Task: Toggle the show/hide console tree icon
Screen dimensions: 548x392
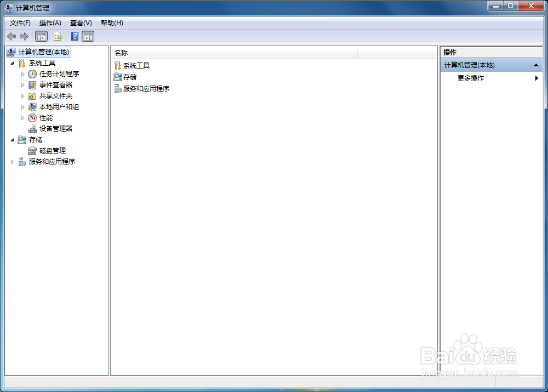Action: (41, 36)
